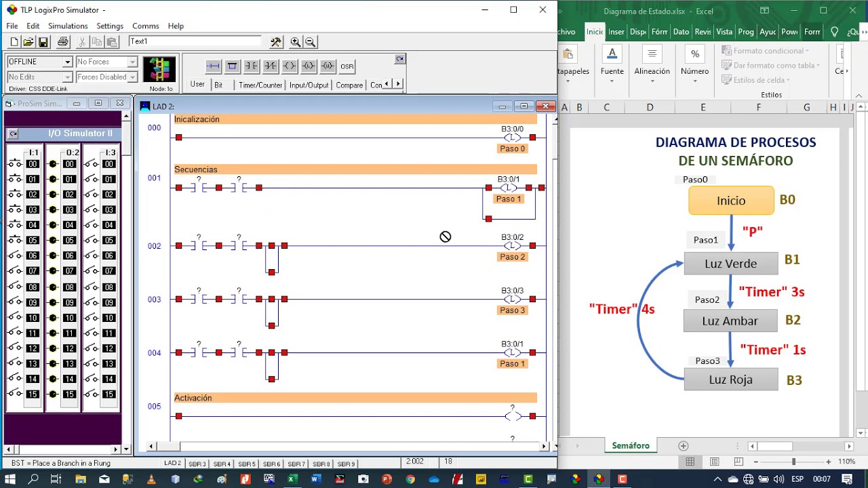
Task: Open the Comms menu
Action: coord(146,26)
